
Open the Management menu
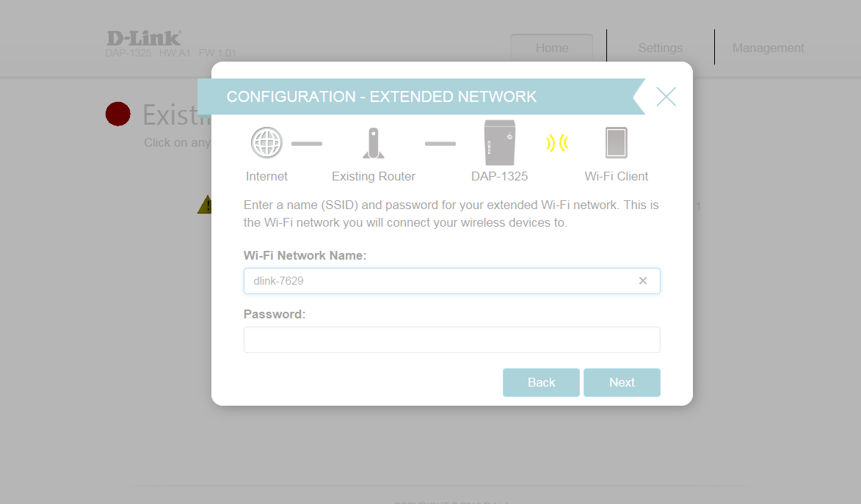point(768,48)
